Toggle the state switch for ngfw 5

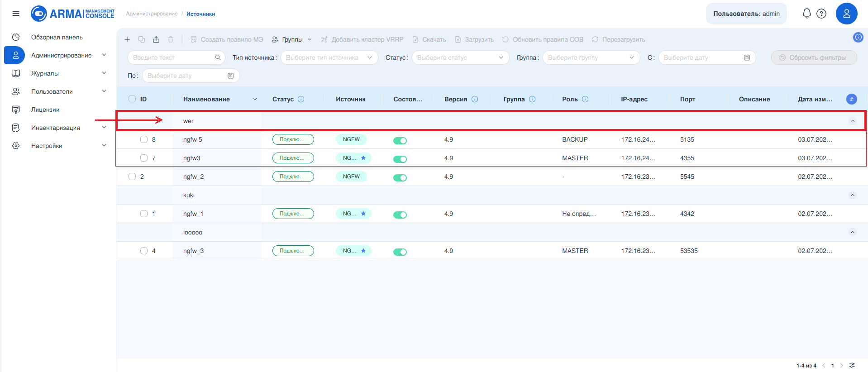tap(400, 141)
